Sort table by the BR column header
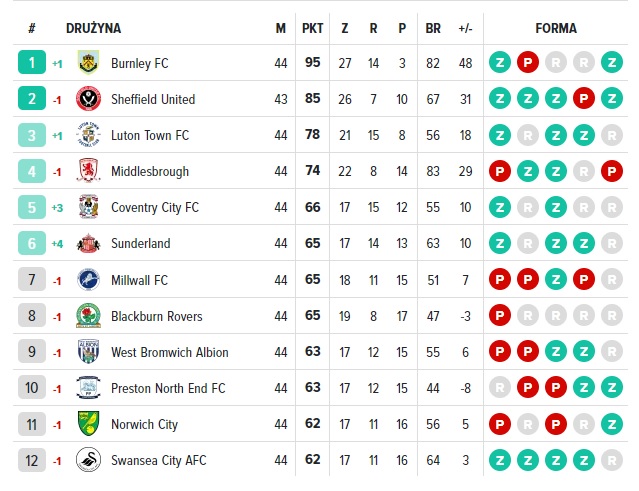 pos(433,29)
